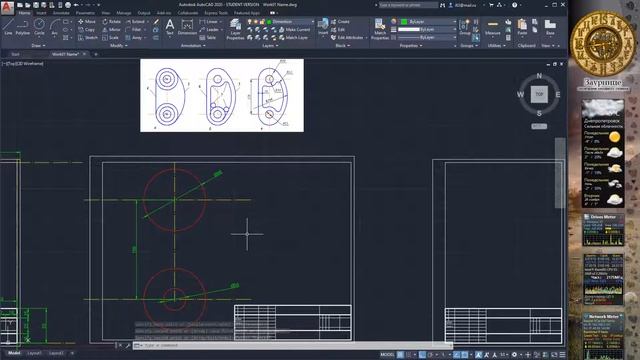Activate the Text annotation tool
Image resolution: width=640 pixels, height=360 pixels.
point(170,27)
